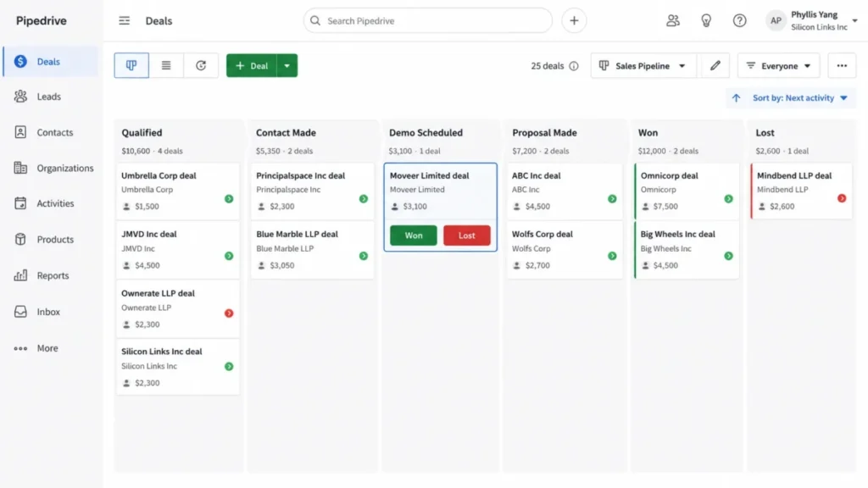The image size is (868, 488).
Task: Open Contacts in sidebar
Action: tap(54, 132)
